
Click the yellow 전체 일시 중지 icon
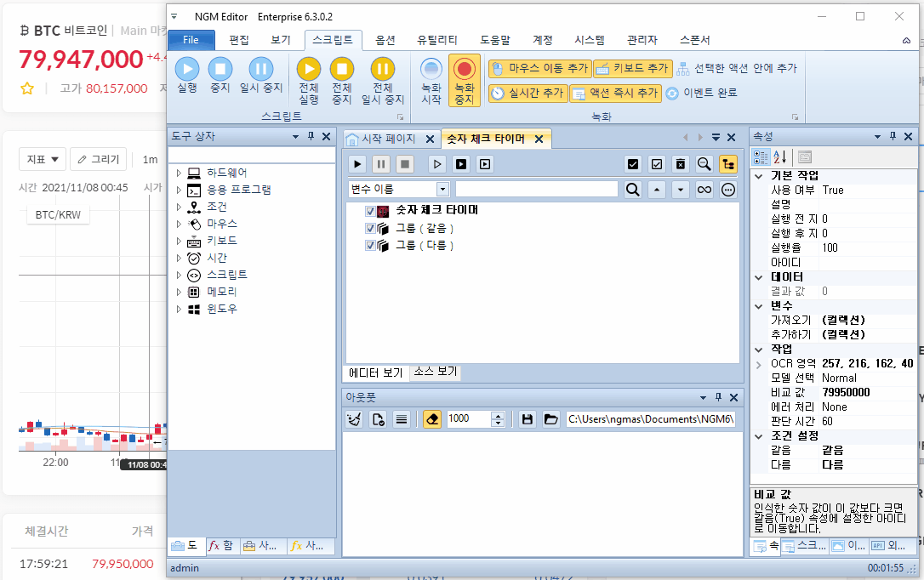point(382,70)
